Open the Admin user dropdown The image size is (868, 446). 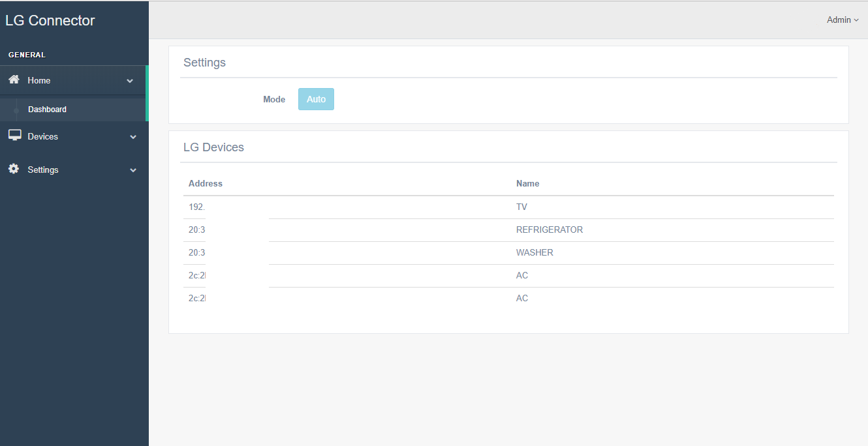[843, 20]
